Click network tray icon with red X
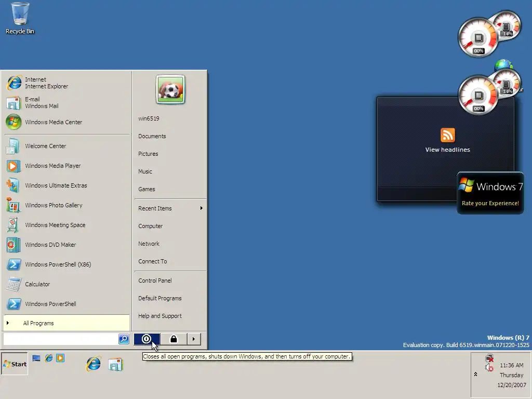This screenshot has height=399, width=532. pos(489,358)
